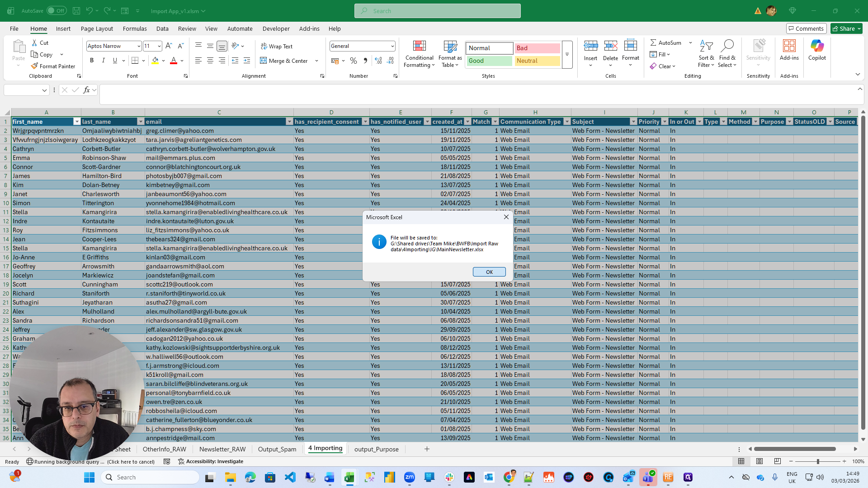This screenshot has width=868, height=488.
Task: Open Sort & Filter tool
Action: point(706,47)
